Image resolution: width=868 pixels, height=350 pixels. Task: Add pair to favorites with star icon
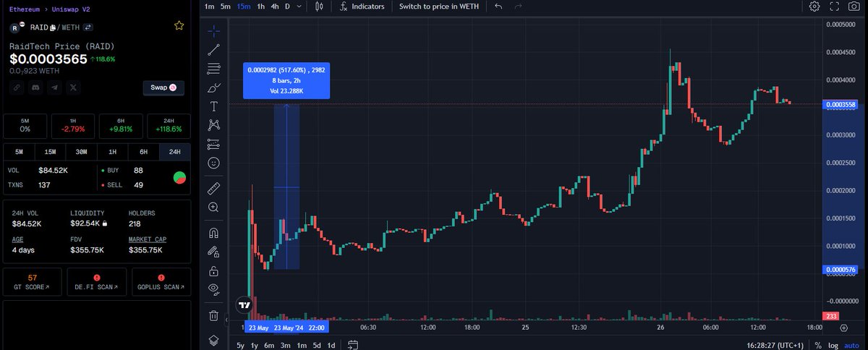(x=179, y=26)
